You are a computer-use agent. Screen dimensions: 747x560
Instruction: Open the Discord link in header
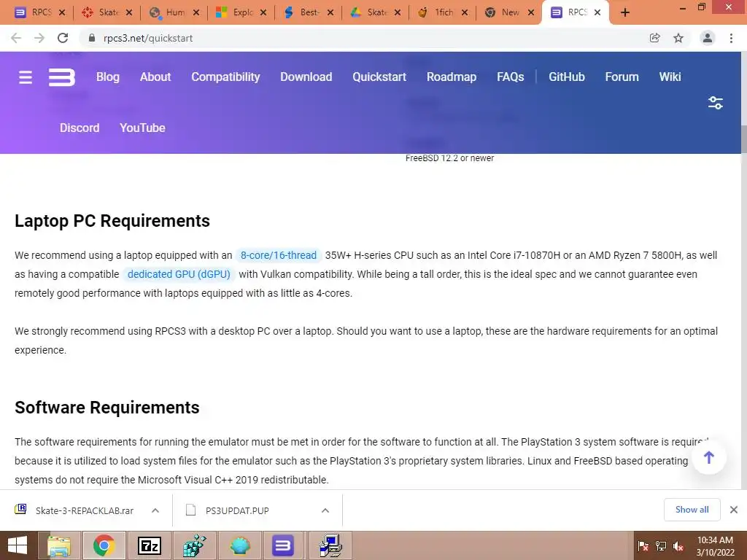tap(80, 128)
